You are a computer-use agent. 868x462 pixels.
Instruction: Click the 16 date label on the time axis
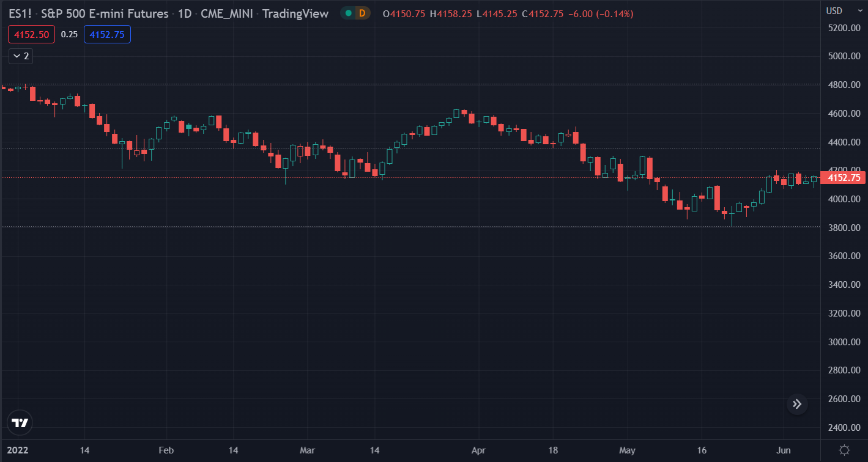pyautogui.click(x=702, y=450)
